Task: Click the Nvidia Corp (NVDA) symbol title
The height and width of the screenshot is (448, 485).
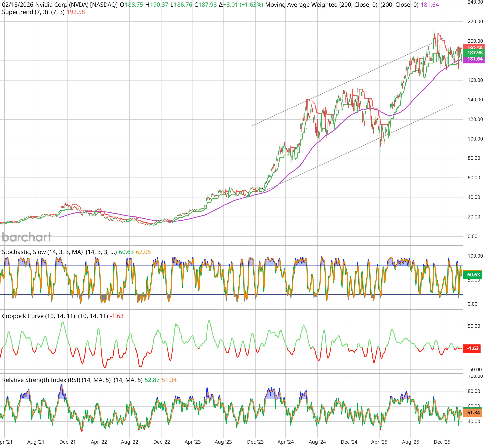Action: (62, 5)
